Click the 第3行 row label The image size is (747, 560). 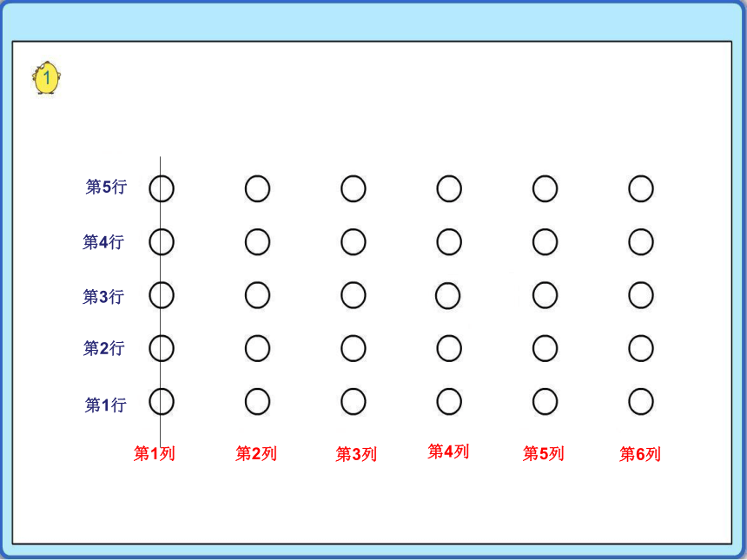pyautogui.click(x=103, y=297)
